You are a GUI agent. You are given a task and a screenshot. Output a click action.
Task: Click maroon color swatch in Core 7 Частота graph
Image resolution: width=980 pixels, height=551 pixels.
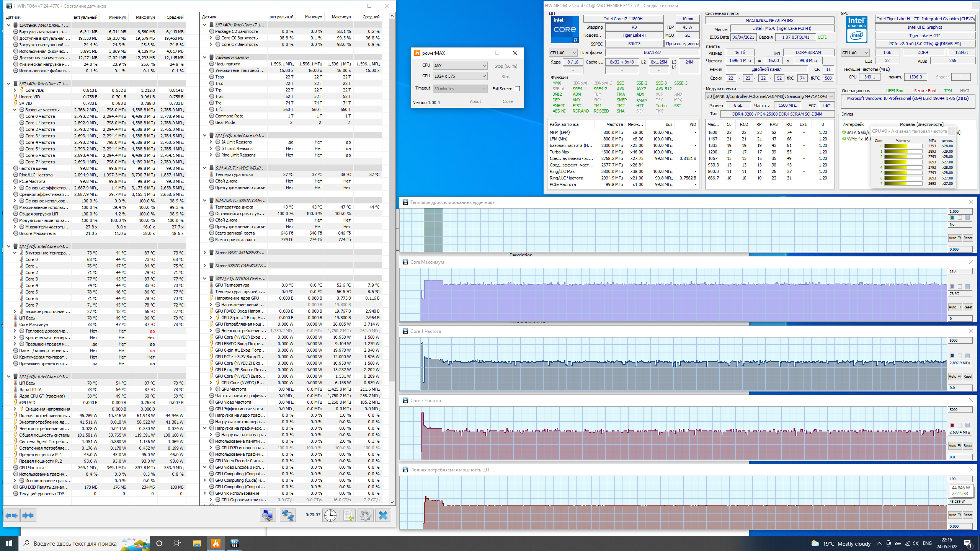pos(952,425)
